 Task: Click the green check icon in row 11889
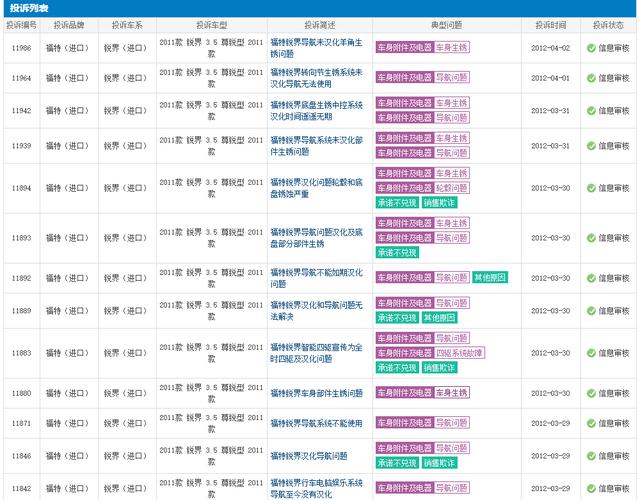(591, 311)
